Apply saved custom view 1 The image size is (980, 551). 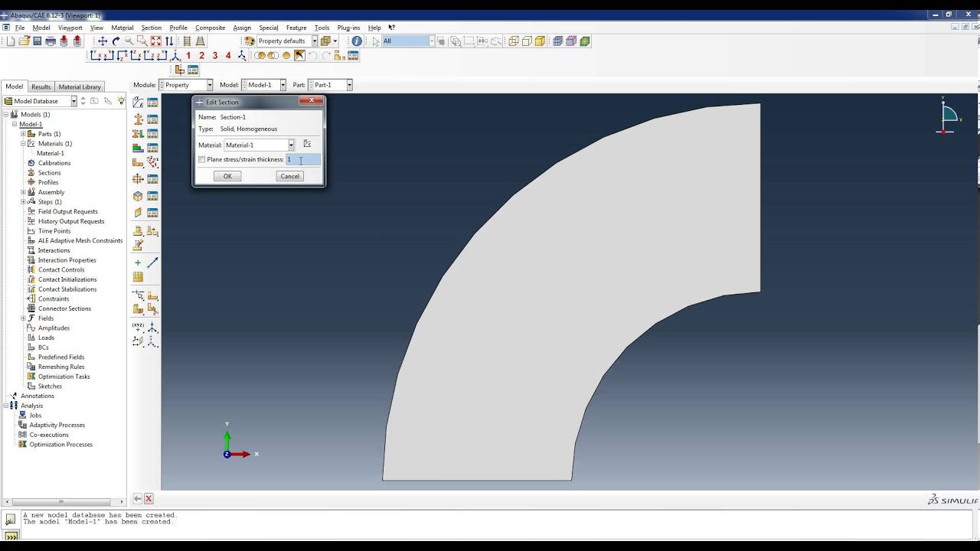(x=188, y=55)
